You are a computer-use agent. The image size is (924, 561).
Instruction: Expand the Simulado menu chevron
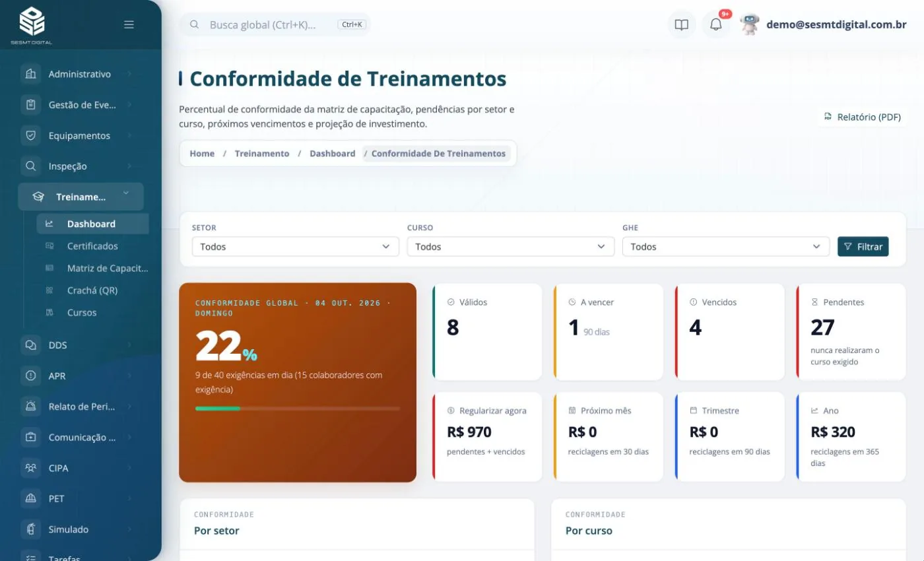[x=129, y=529]
